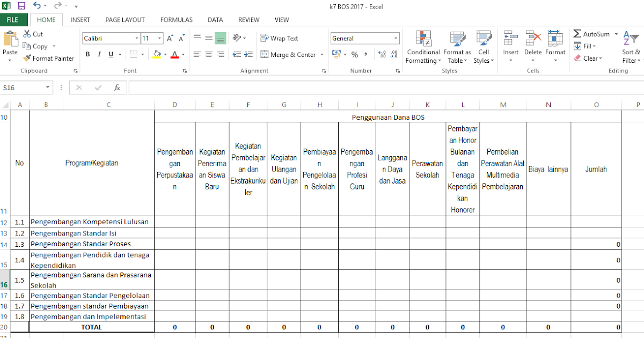Toggle Wrap Text
The image size is (644, 338).
(x=279, y=38)
